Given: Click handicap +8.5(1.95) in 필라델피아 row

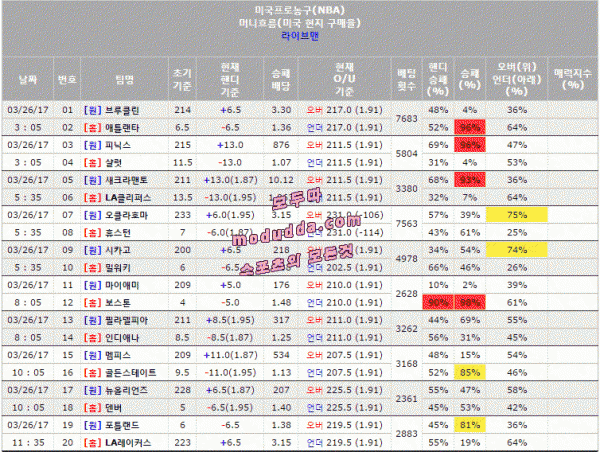Looking at the screenshot, I should tap(230, 320).
